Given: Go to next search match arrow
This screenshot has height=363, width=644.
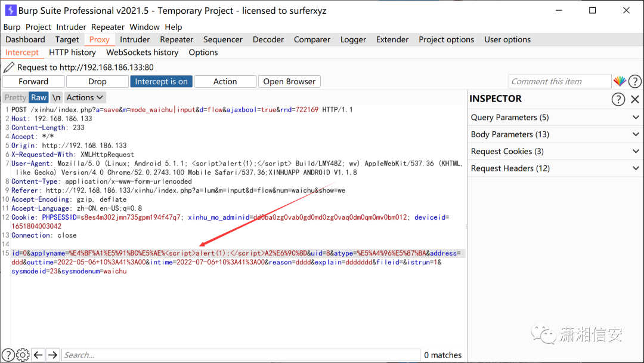Looking at the screenshot, I should coord(52,355).
